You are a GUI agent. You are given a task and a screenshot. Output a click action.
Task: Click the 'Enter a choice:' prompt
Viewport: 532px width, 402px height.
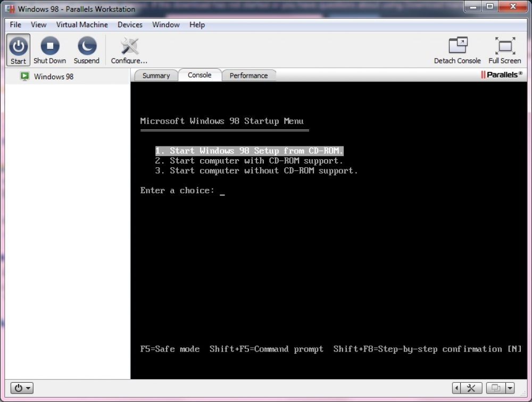[178, 191]
